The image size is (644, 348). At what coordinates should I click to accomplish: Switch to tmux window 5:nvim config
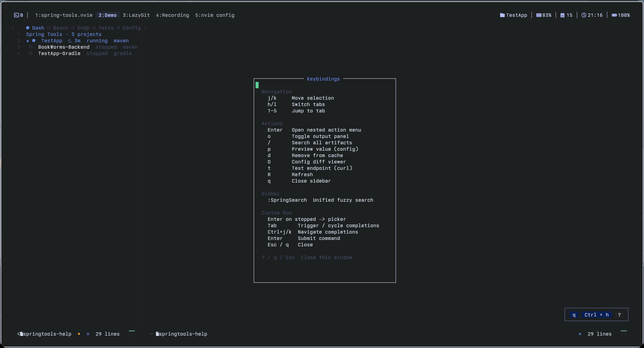pos(215,15)
